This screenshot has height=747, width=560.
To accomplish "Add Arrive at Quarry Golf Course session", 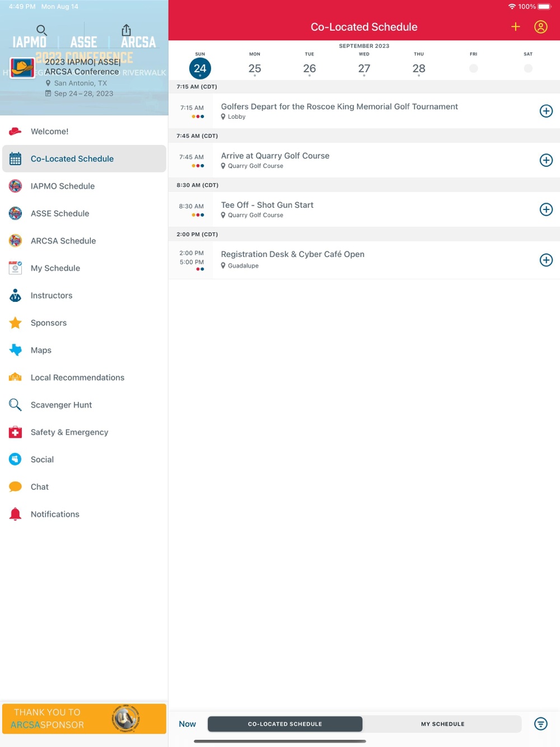I will point(546,160).
